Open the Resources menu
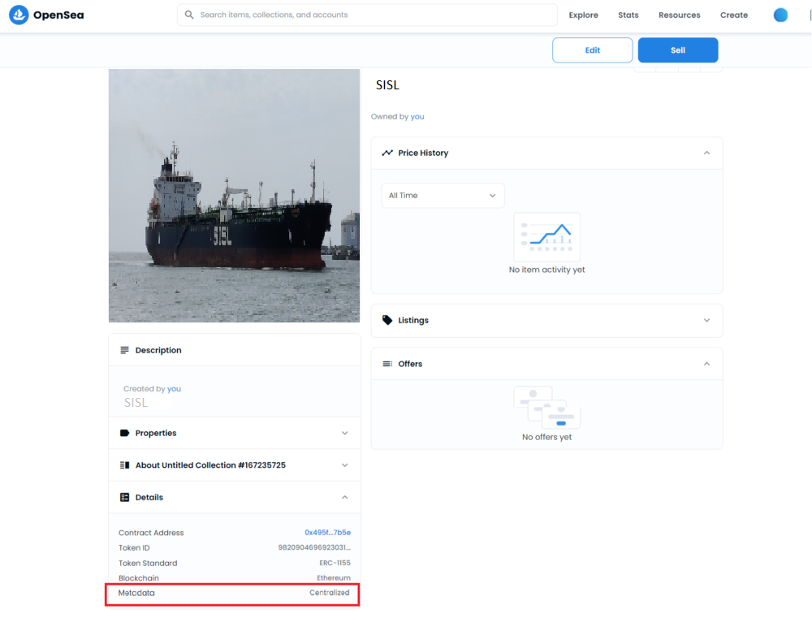This screenshot has width=812, height=644. 679,15
